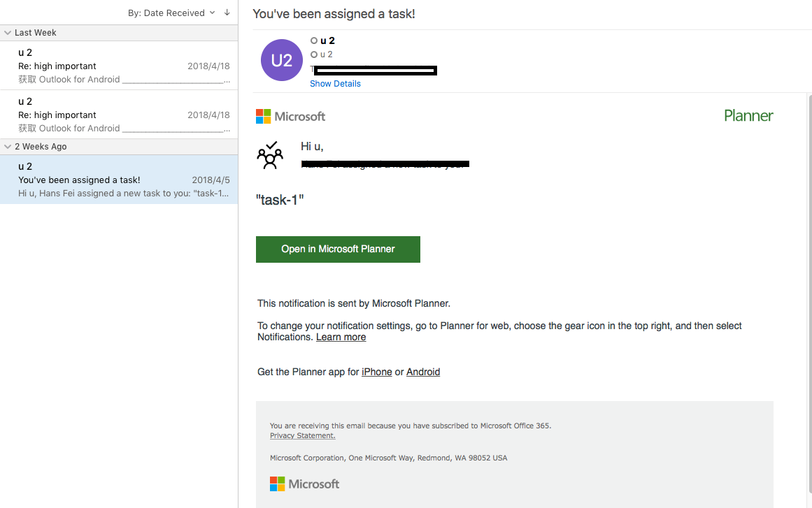The height and width of the screenshot is (508, 812).
Task: Click the "task-1" task name text
Action: tap(280, 201)
